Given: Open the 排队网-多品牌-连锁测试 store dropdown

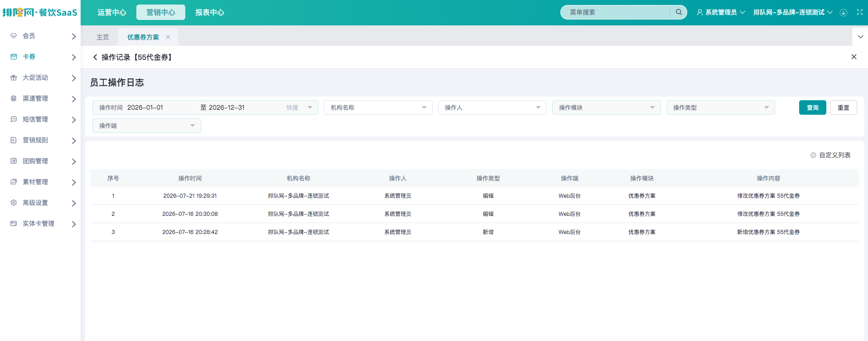Looking at the screenshot, I should (793, 12).
